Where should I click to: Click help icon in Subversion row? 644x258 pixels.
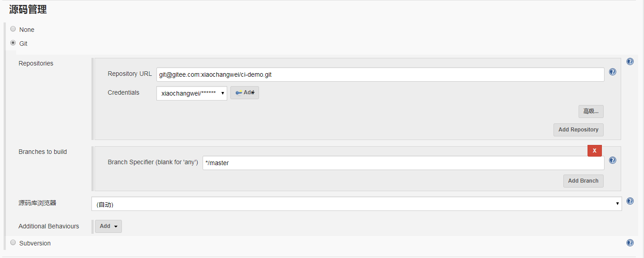630,243
